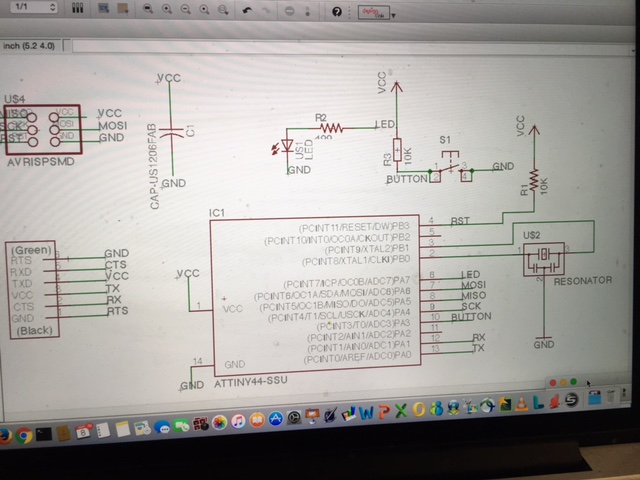
Task: Open App Store from the dock
Action: [276, 419]
